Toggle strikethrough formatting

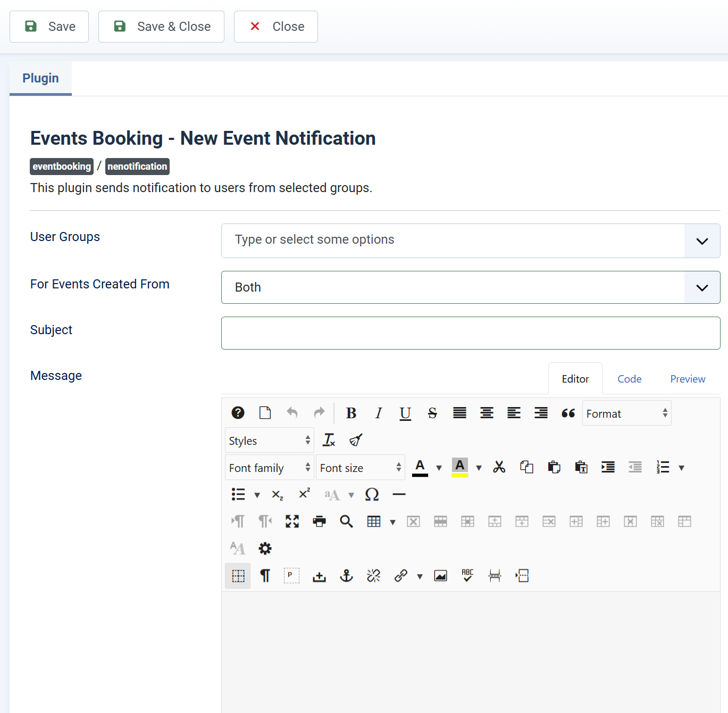click(x=432, y=413)
